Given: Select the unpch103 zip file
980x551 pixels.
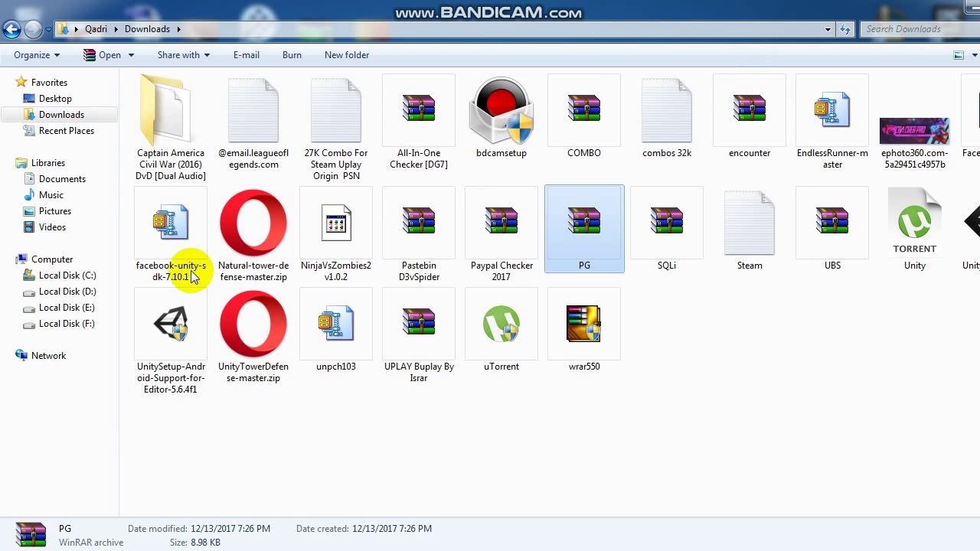Looking at the screenshot, I should 336,331.
